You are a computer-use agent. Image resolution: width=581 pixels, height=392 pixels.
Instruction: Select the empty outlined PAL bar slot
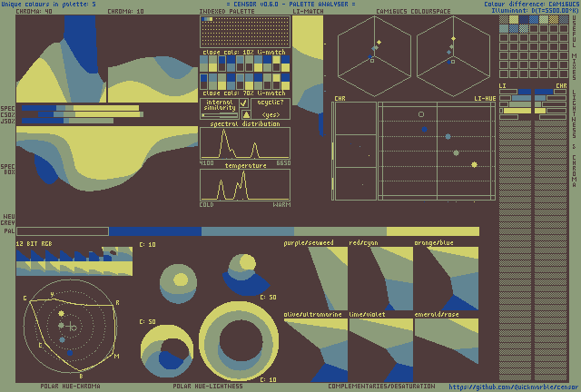click(63, 231)
